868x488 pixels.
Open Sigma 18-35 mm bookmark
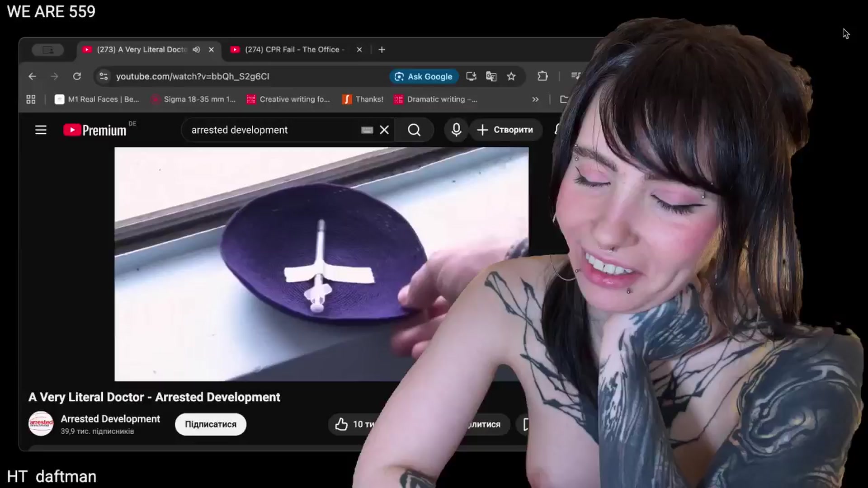point(193,99)
